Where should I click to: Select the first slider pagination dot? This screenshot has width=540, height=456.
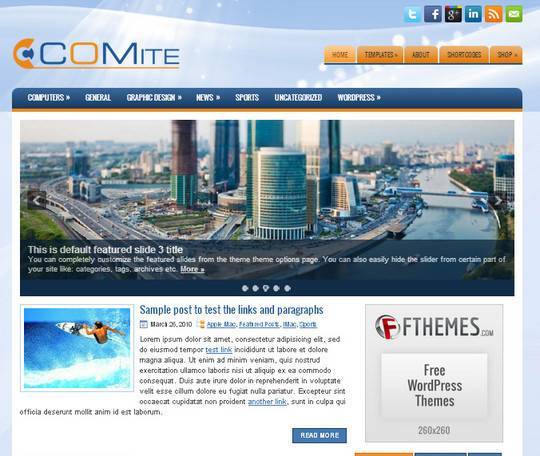click(x=245, y=288)
